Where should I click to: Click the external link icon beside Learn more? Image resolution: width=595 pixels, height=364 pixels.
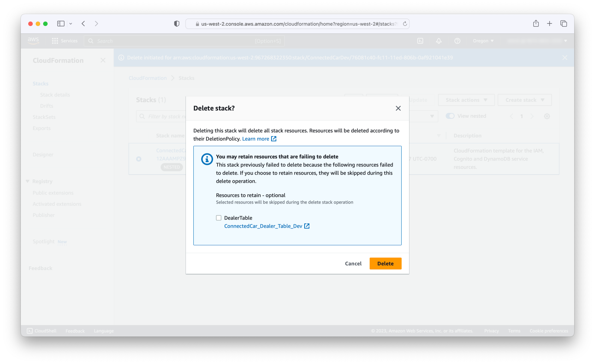274,139
